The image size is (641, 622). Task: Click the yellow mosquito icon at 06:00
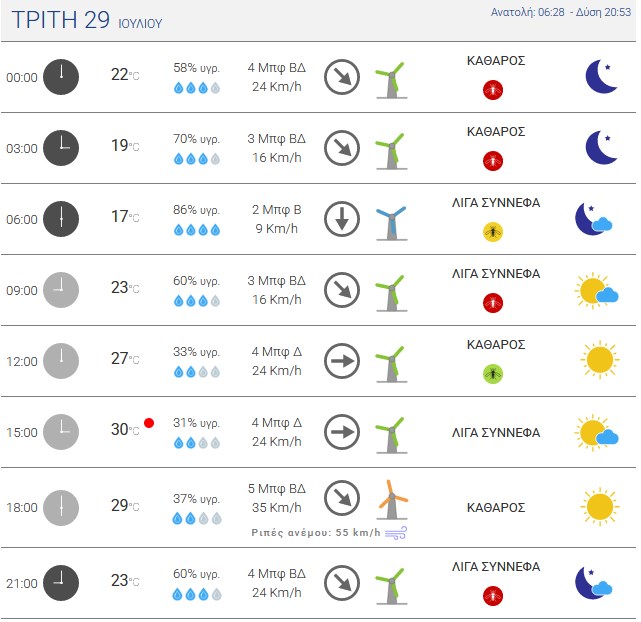(x=493, y=232)
